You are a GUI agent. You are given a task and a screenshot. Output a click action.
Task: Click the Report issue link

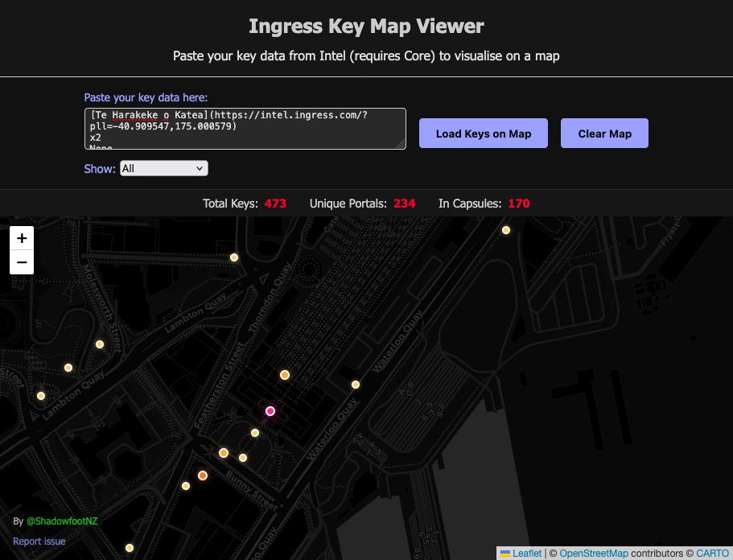(x=39, y=541)
